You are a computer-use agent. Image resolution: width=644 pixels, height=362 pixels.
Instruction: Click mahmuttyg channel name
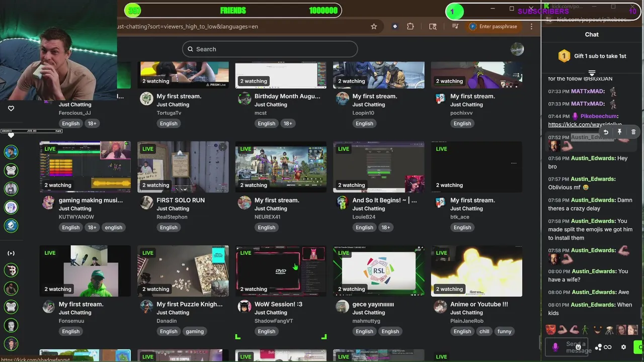coord(366,321)
